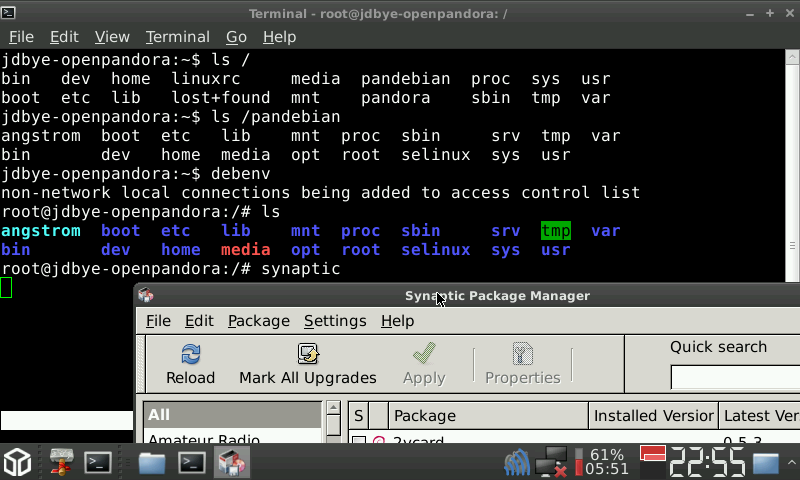Image resolution: width=800 pixels, height=480 pixels.
Task: Open Terminal menu in terminal menubar
Action: (177, 37)
